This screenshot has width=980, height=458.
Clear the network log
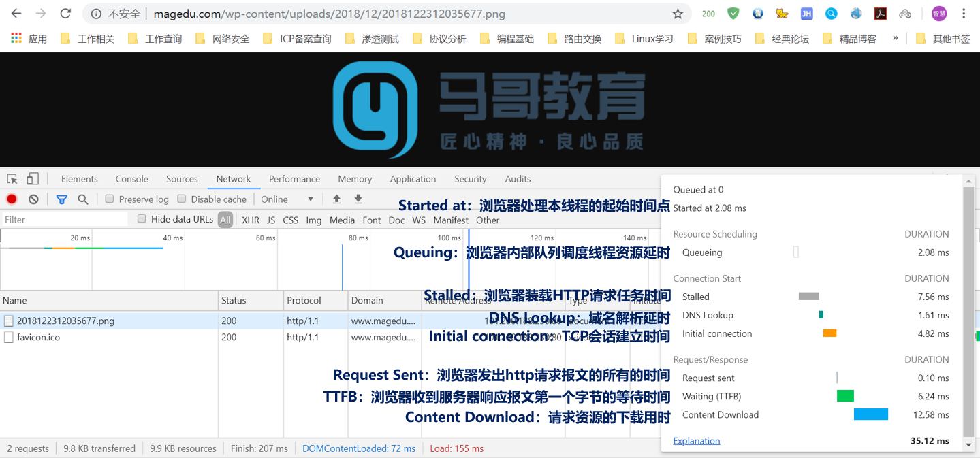(33, 199)
